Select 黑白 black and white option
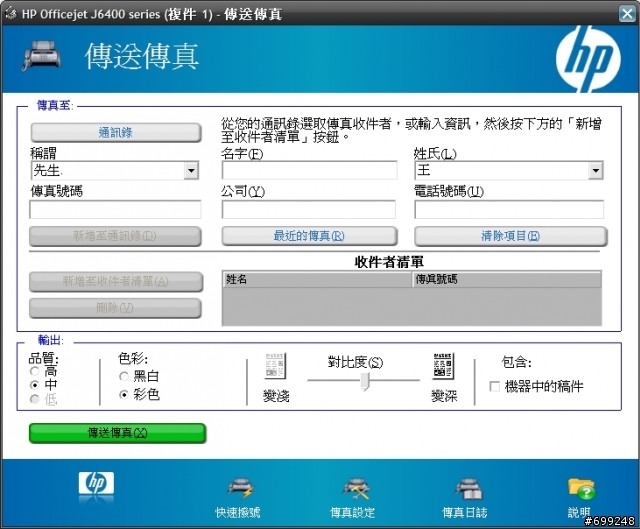640x529 pixels. [124, 376]
